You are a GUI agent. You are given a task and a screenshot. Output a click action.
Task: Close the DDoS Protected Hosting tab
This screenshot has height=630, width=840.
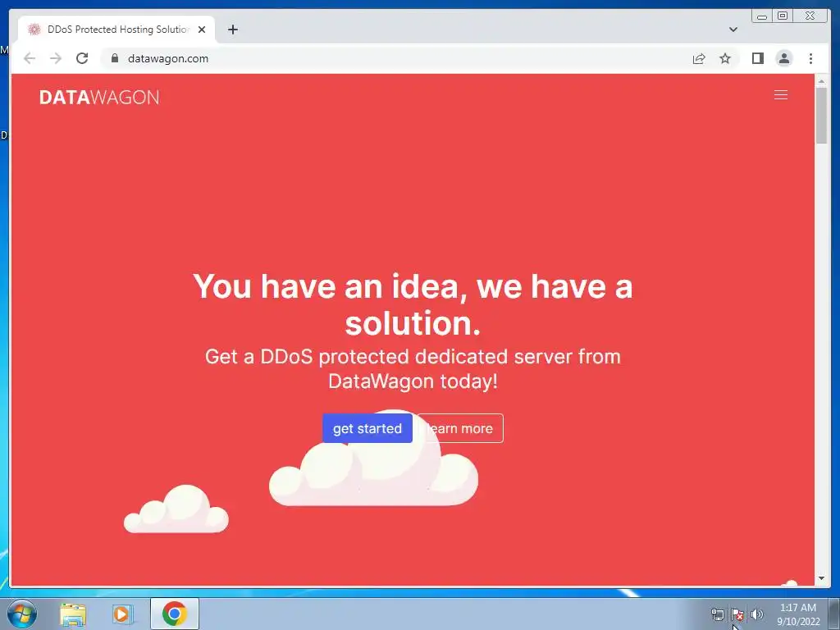point(202,30)
